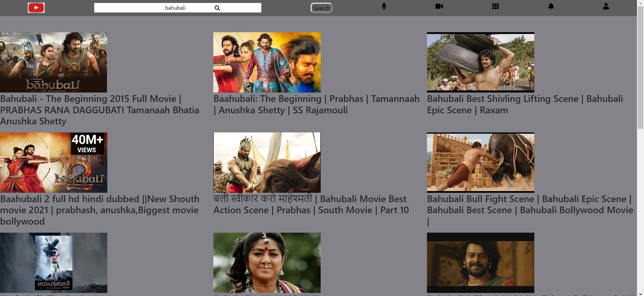Open the Bahubali Movie Best Action Scene thumbnail
The image size is (644, 296).
pos(267,163)
